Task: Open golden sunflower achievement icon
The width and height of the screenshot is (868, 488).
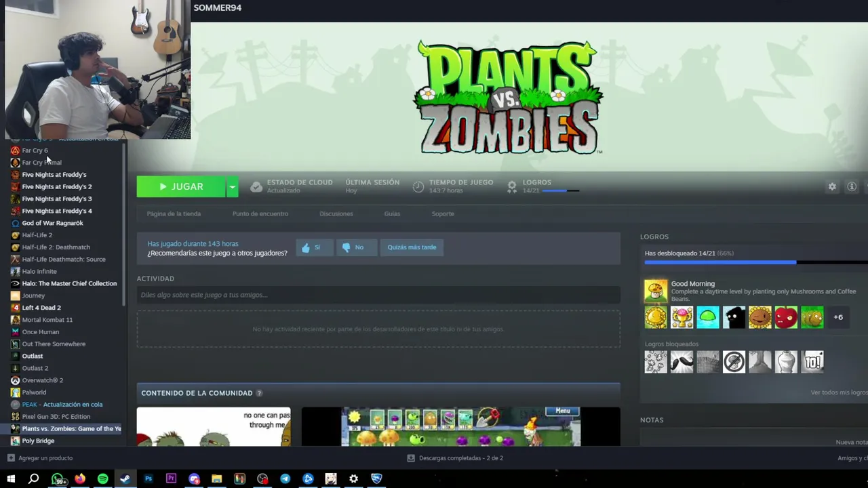Action: (x=656, y=317)
